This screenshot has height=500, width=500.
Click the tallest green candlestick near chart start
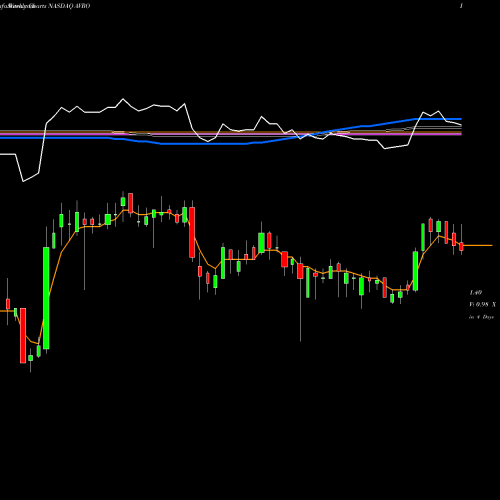coord(46,298)
